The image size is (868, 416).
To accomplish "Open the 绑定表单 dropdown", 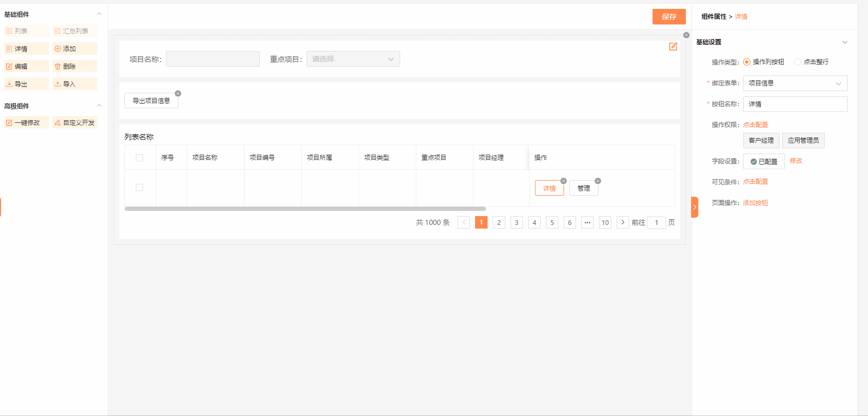I will tap(795, 83).
